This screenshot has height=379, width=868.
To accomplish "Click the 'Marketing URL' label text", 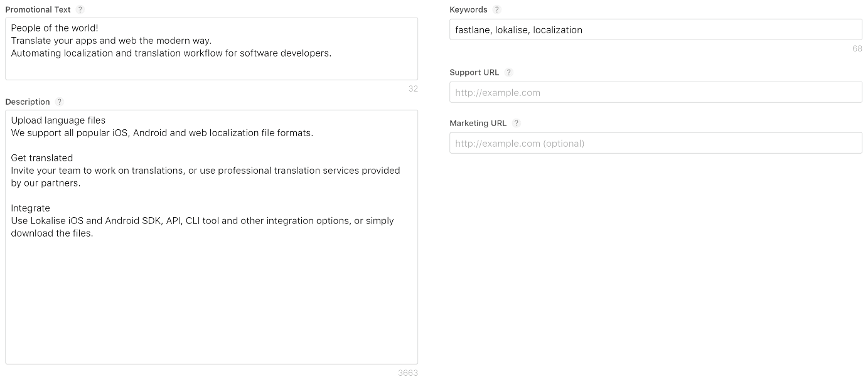I will pyautogui.click(x=478, y=124).
